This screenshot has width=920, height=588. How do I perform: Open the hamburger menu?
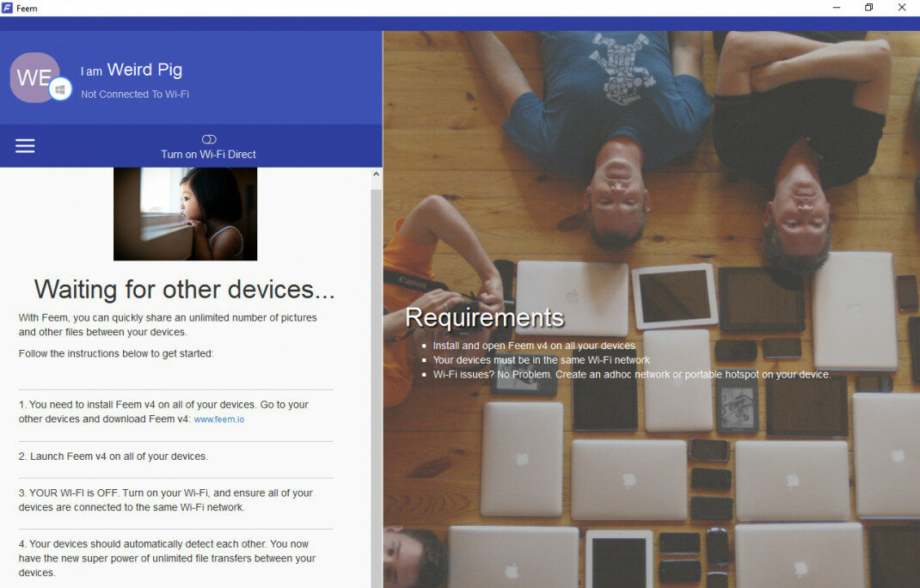[x=25, y=145]
